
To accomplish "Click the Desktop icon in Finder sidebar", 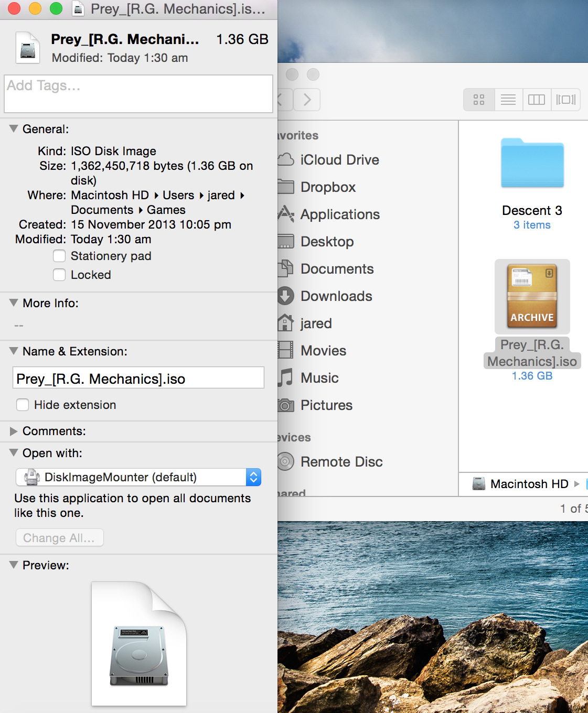I will point(286,241).
